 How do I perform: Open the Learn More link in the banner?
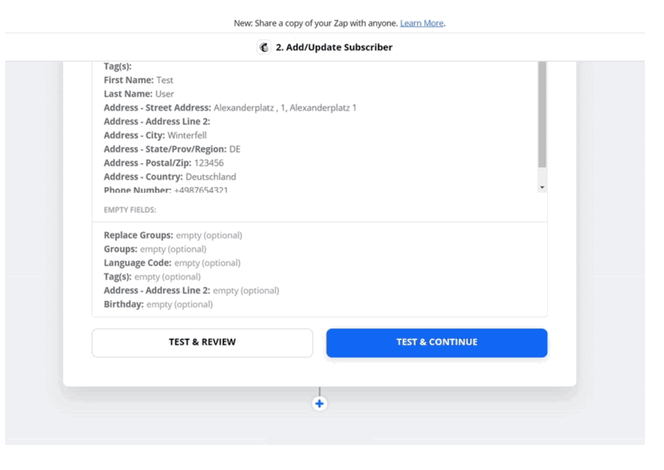click(x=421, y=23)
